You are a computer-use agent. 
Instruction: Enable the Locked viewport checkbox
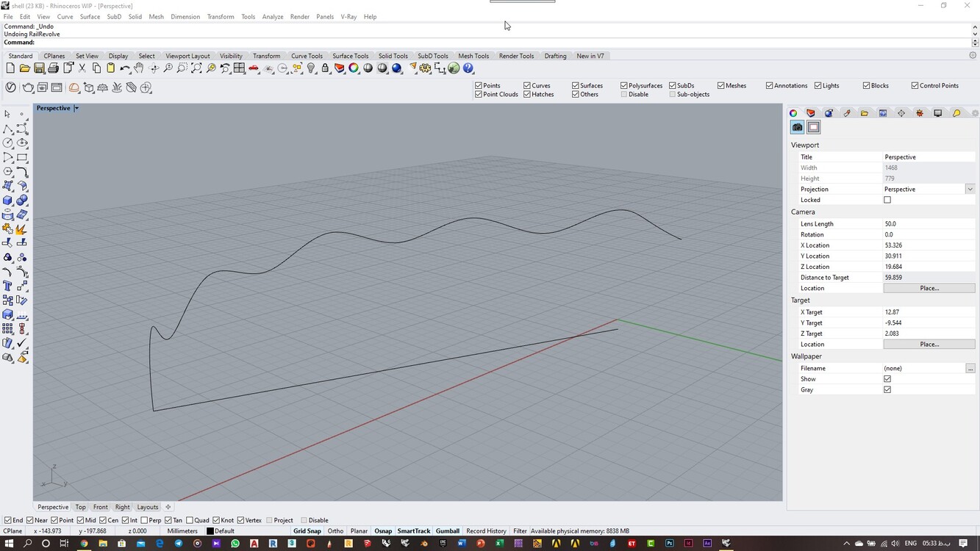click(x=887, y=200)
